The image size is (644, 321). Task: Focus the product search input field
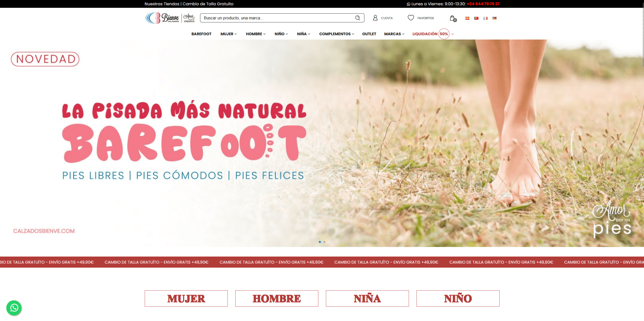point(277,18)
